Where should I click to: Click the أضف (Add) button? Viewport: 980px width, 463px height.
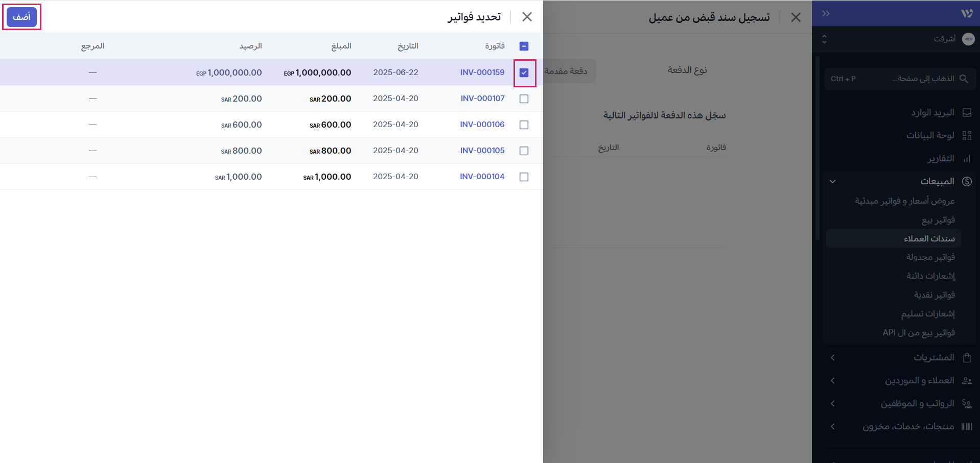coord(21,17)
